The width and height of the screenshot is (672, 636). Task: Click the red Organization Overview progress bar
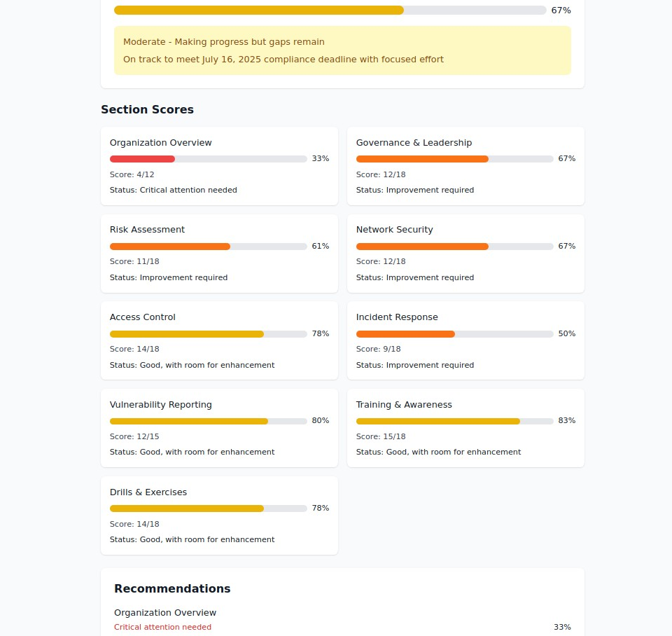coord(208,159)
